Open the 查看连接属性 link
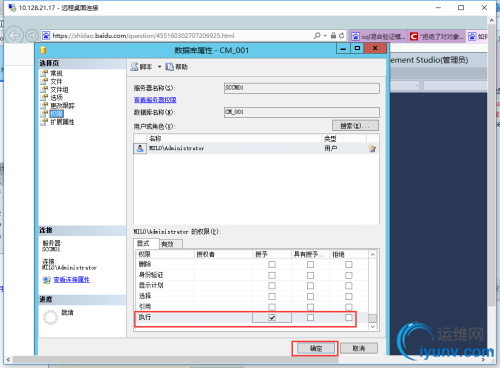This screenshot has width=500, height=368. point(72,280)
